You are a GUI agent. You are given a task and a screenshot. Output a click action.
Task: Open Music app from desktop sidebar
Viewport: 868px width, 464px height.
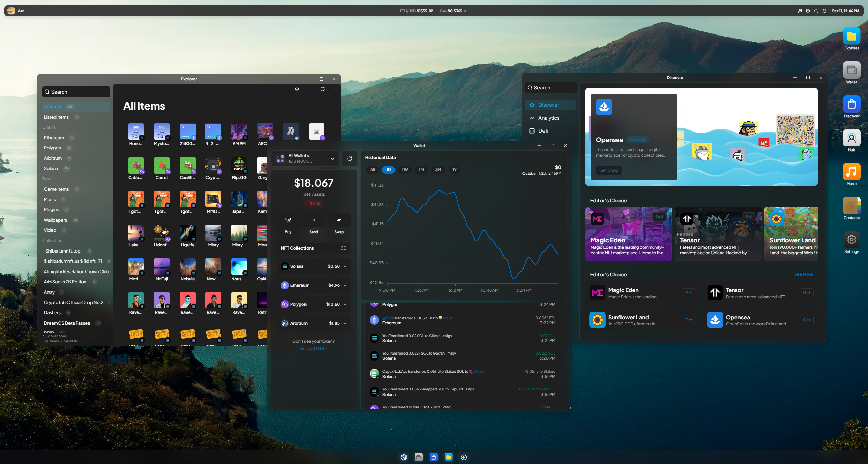click(x=851, y=173)
